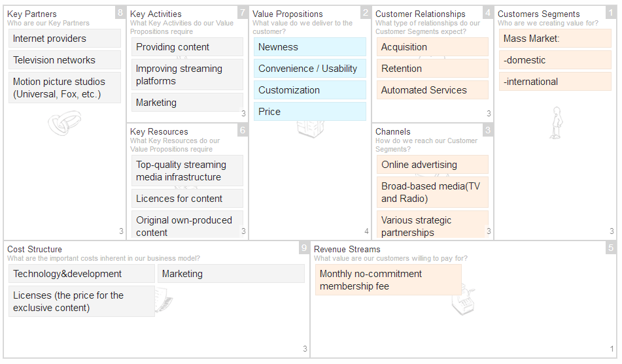Click the Channels section heading
Image resolution: width=622 pixels, height=364 pixels.
pos(393,131)
